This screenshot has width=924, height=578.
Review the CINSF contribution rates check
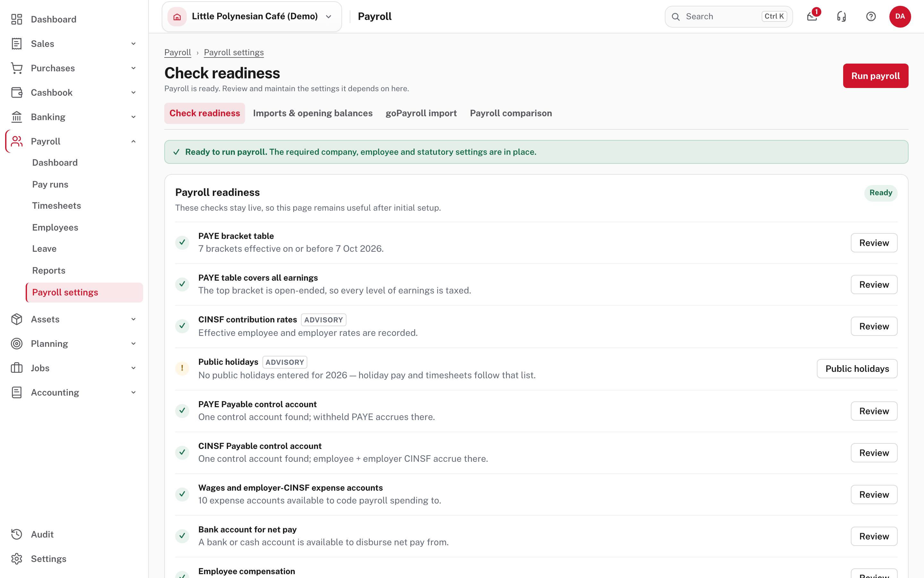point(874,327)
